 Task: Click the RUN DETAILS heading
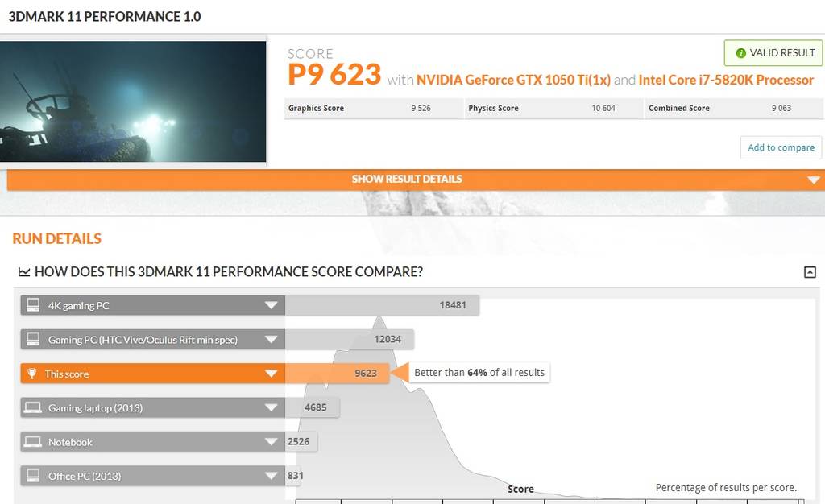57,238
